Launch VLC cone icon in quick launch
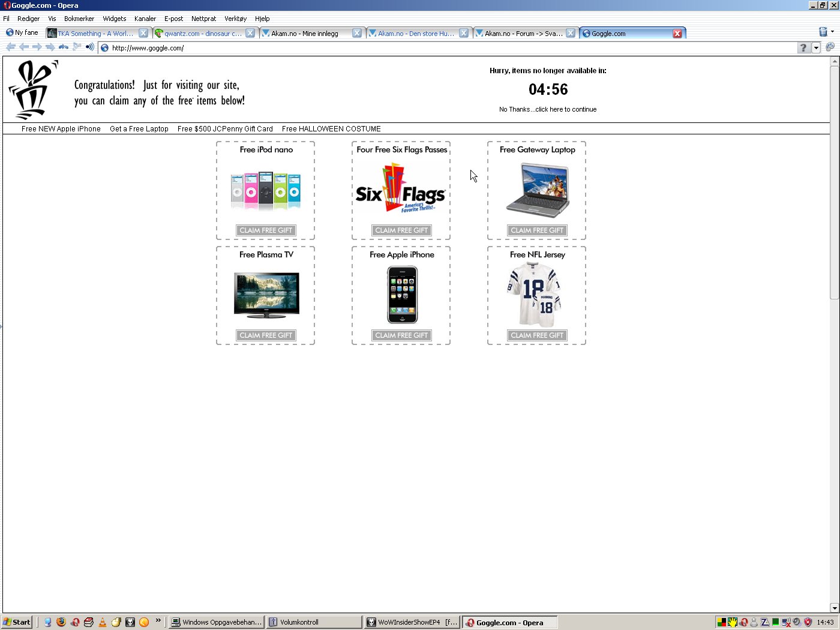The image size is (840, 630). coord(103,622)
